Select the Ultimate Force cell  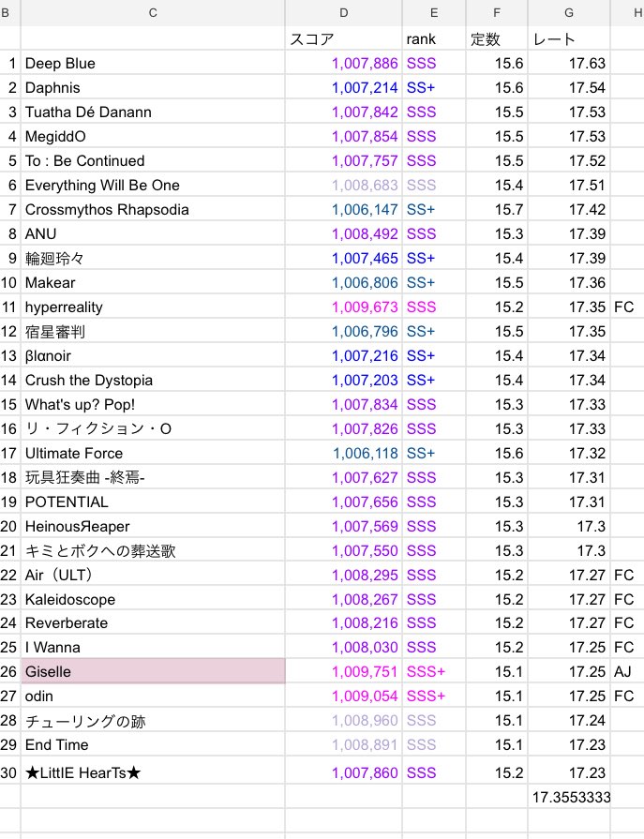pos(153,453)
